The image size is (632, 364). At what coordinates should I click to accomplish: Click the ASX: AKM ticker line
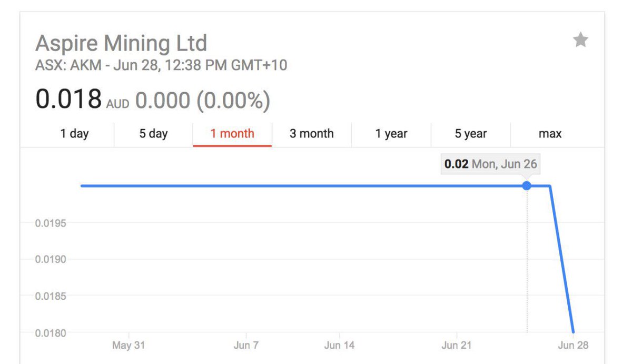pos(161,66)
